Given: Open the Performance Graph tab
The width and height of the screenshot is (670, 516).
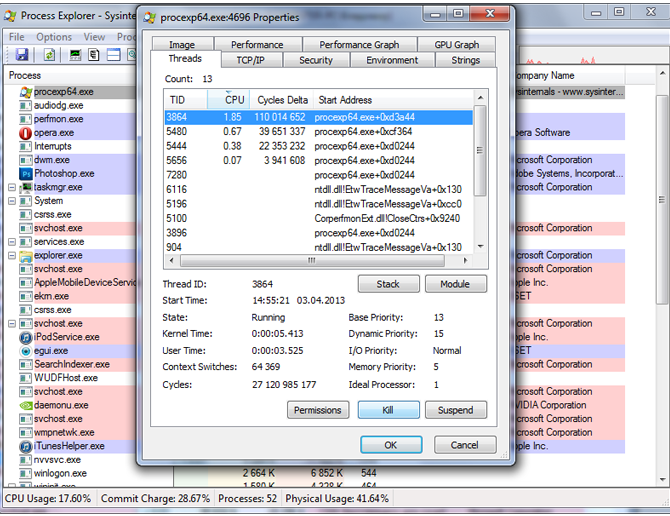Looking at the screenshot, I should pos(359,45).
